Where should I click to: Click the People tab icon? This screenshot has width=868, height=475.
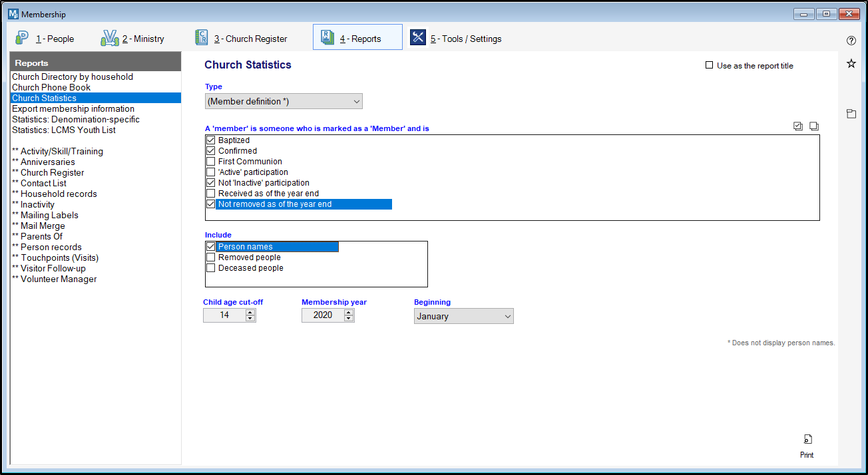(22, 38)
